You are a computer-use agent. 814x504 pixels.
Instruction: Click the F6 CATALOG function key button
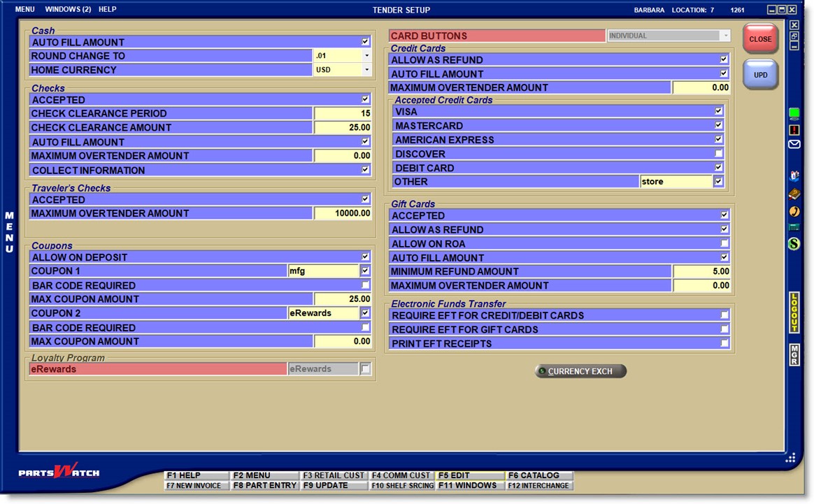[x=538, y=475]
